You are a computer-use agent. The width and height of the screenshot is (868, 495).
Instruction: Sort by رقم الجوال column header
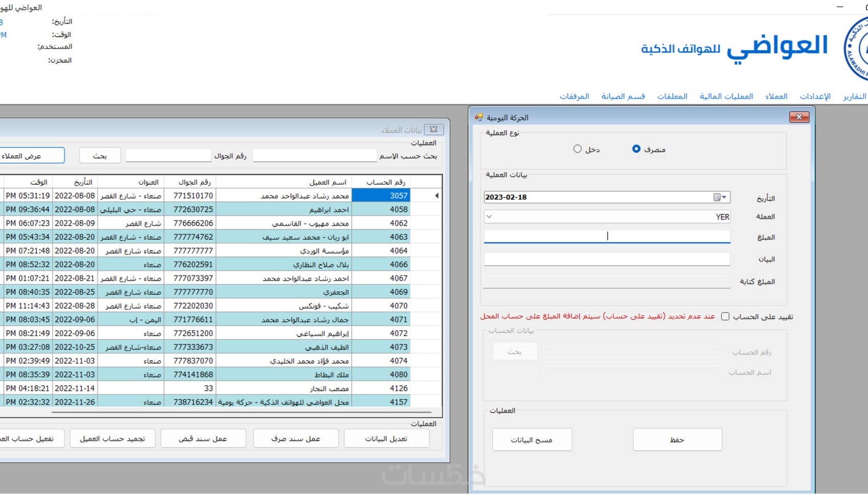coord(189,182)
